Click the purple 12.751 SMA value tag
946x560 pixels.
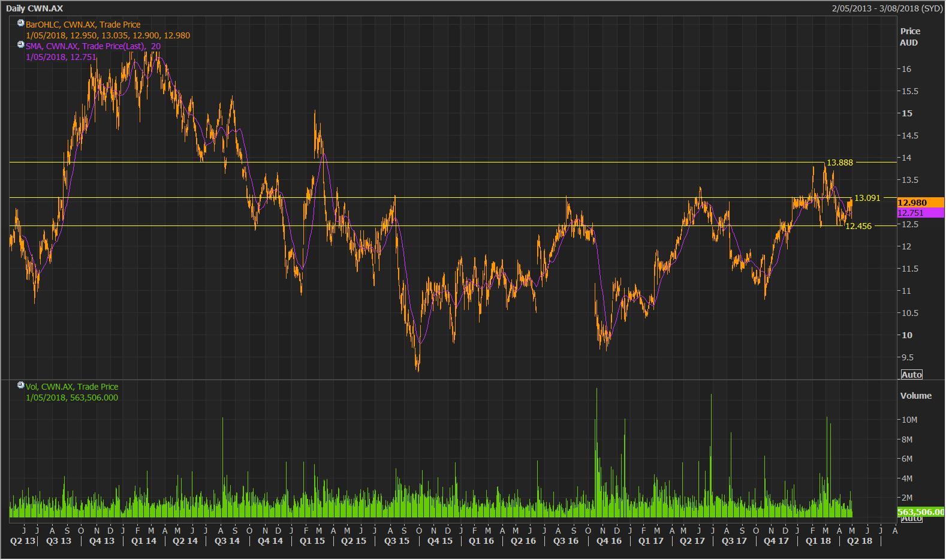click(x=920, y=213)
